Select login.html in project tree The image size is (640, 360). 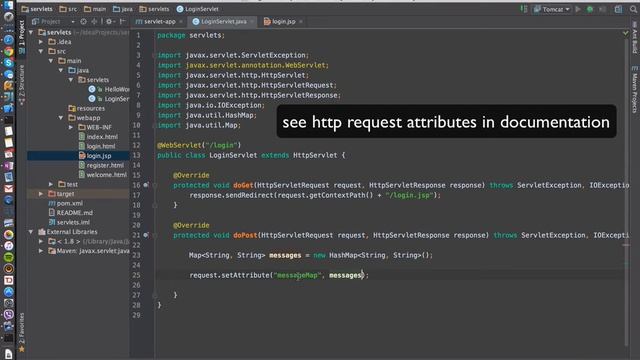pos(97,146)
